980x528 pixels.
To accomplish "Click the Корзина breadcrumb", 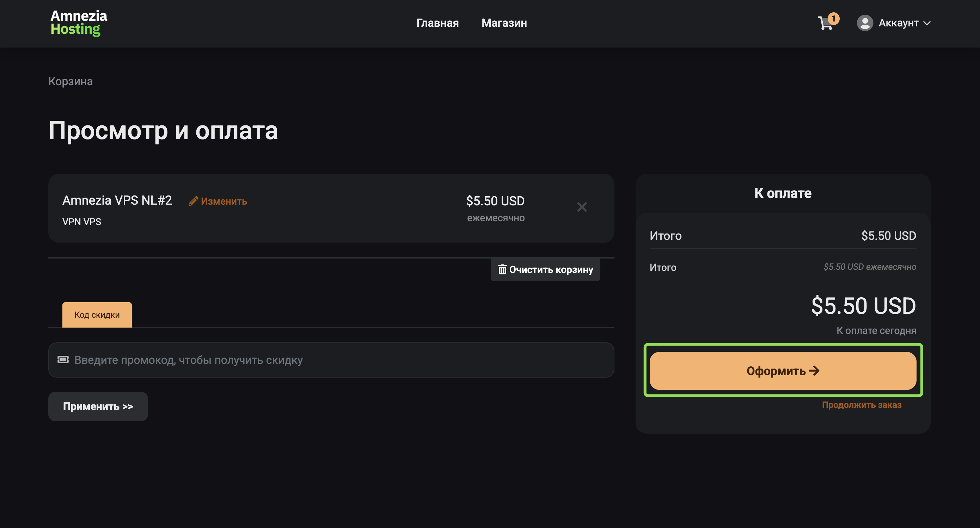I will tap(71, 81).
